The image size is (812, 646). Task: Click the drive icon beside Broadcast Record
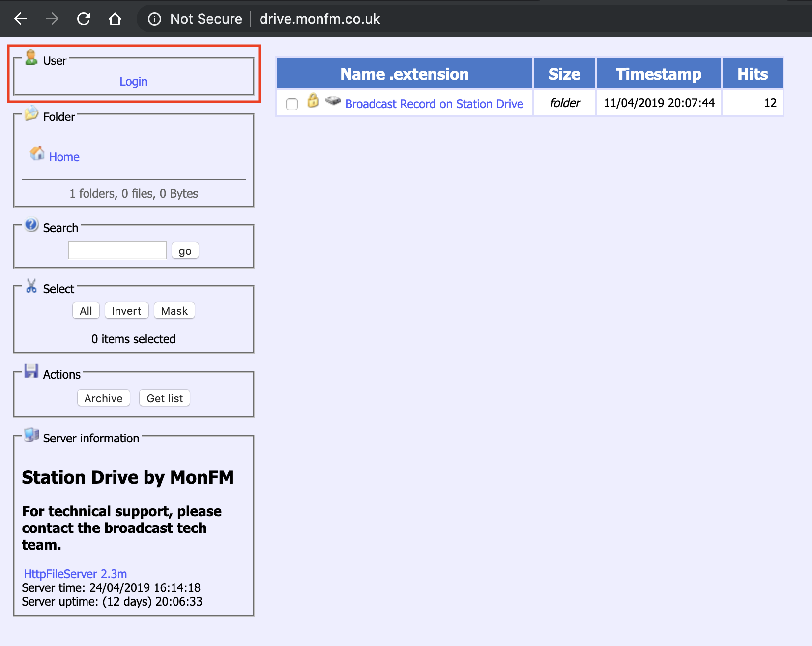click(x=333, y=101)
